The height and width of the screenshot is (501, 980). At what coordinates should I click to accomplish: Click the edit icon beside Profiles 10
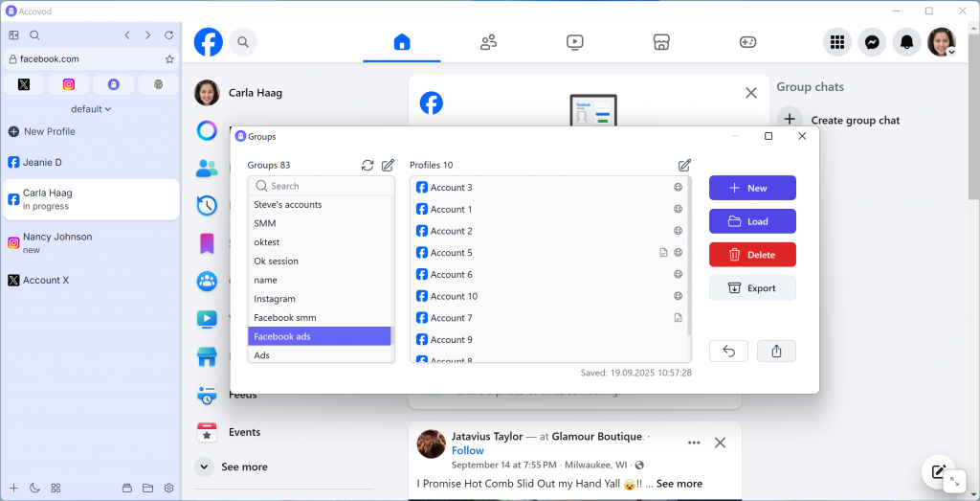click(x=684, y=166)
